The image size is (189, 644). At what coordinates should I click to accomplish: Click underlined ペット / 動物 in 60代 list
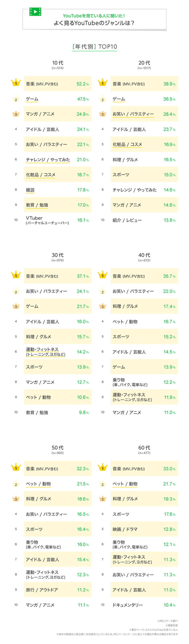[125, 484]
